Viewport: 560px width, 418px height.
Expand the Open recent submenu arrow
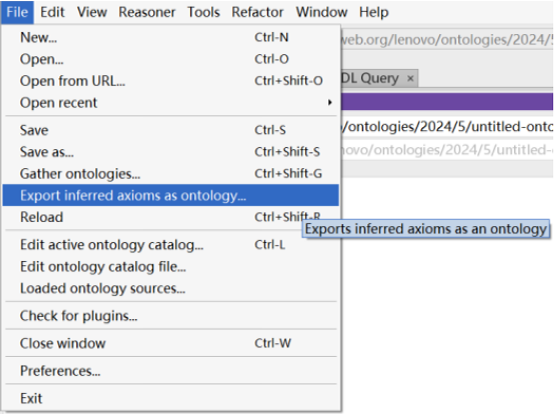(330, 103)
